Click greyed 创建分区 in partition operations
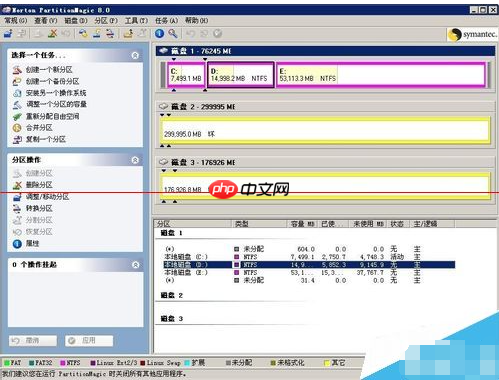Image resolution: width=499 pixels, height=380 pixels. [x=39, y=173]
